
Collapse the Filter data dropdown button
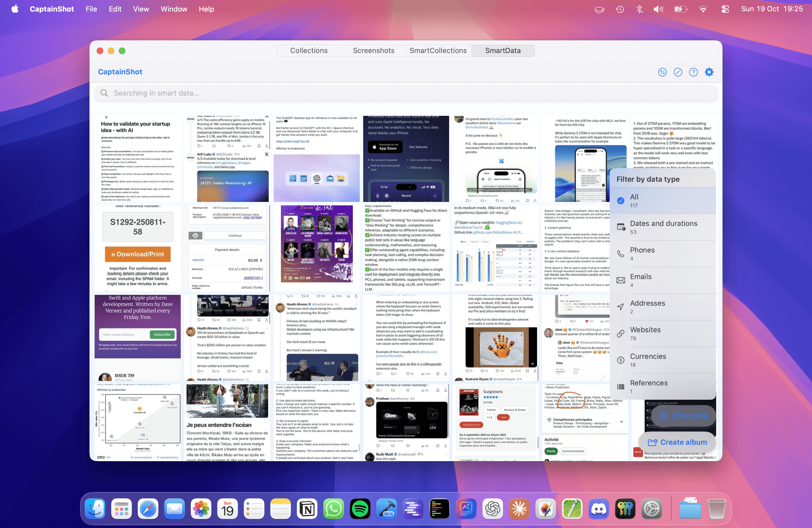pyautogui.click(x=683, y=416)
